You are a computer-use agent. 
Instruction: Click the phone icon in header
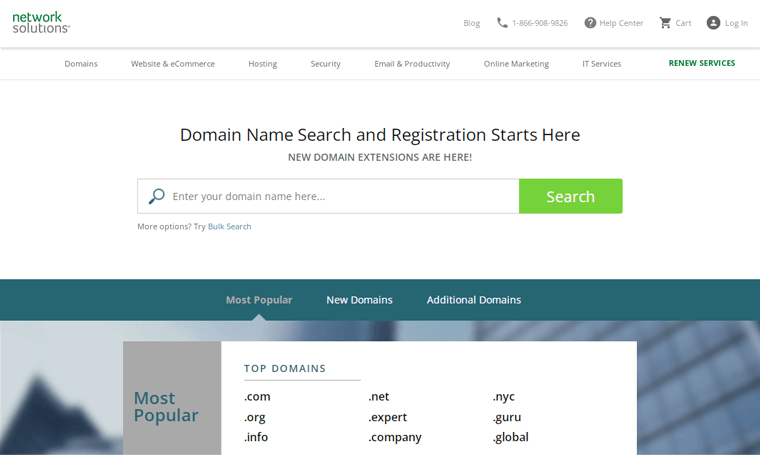click(x=502, y=23)
